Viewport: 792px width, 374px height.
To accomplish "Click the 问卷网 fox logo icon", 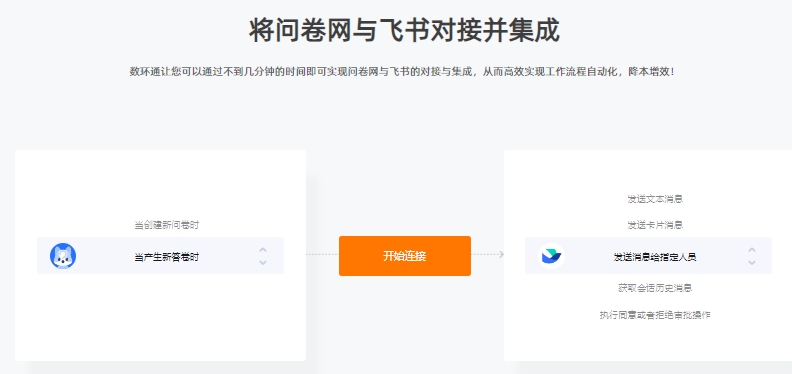I will [63, 256].
